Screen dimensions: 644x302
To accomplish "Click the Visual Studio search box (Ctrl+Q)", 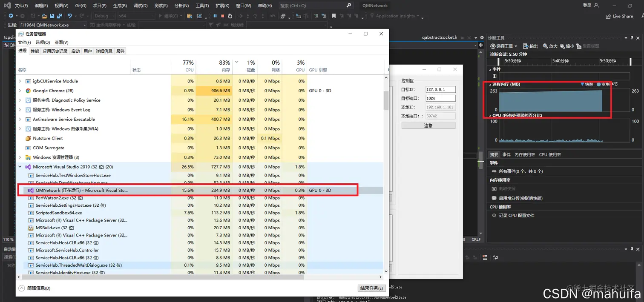I will 316,6.
